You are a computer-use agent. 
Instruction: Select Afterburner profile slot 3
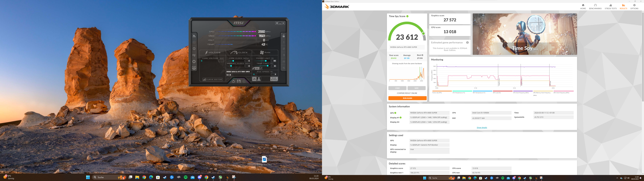[x=284, y=55]
